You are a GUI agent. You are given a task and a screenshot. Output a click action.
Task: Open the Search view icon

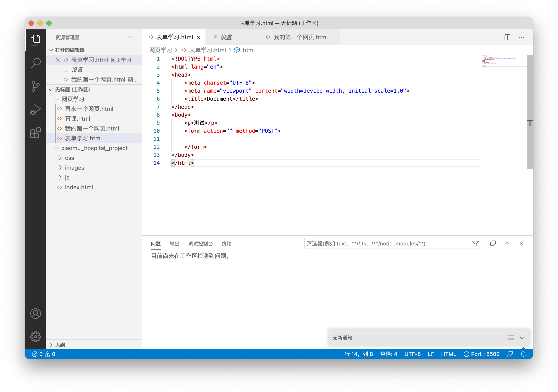tap(35, 63)
